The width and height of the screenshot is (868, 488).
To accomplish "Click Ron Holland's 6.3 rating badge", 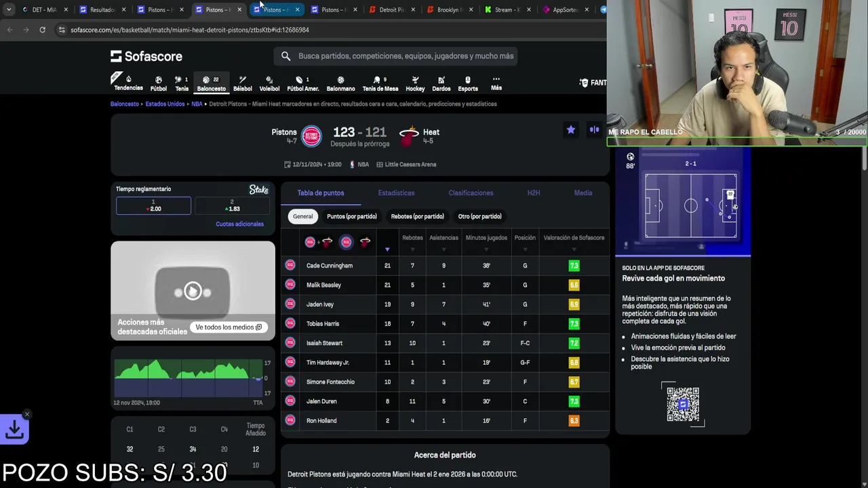I will coord(574,421).
